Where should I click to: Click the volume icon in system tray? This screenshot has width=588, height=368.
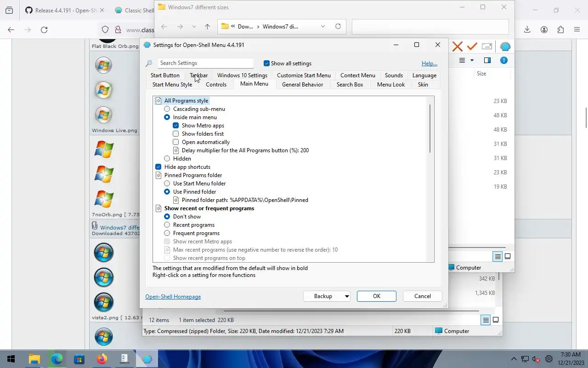(x=536, y=359)
